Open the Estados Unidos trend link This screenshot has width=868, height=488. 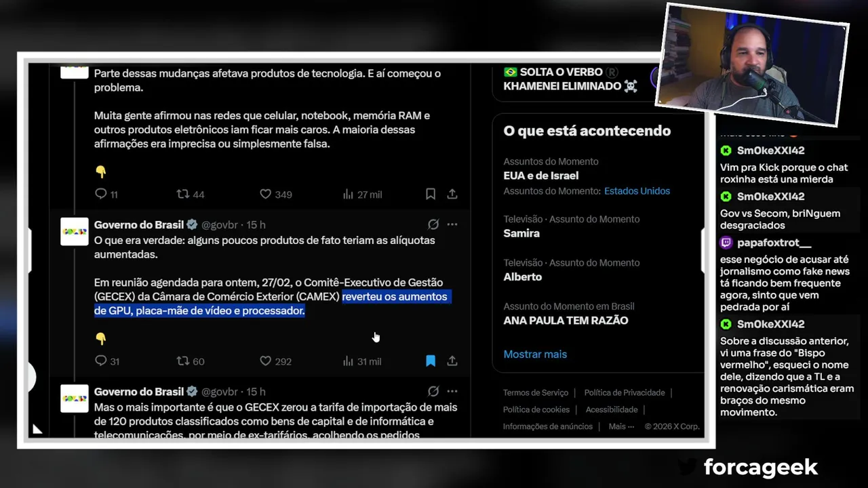click(x=637, y=191)
